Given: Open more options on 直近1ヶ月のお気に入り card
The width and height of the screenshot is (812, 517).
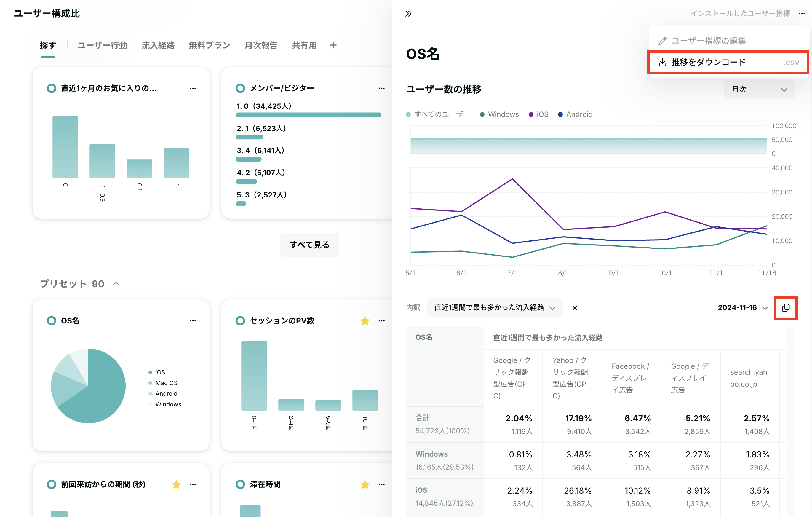Looking at the screenshot, I should point(193,88).
